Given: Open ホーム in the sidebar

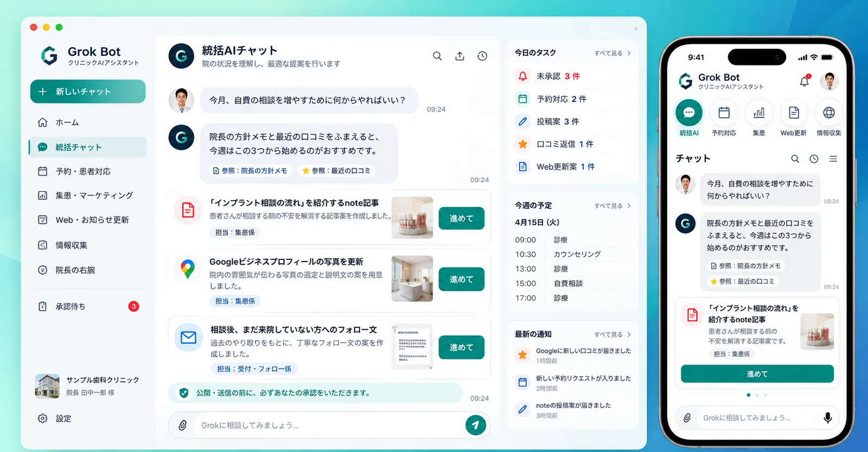Looking at the screenshot, I should pyautogui.click(x=88, y=123).
